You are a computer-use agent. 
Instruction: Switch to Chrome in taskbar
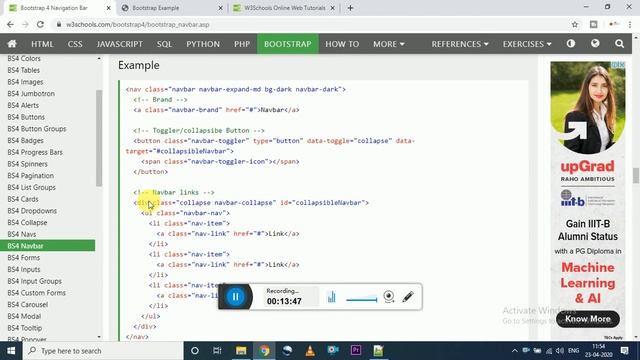click(264, 351)
